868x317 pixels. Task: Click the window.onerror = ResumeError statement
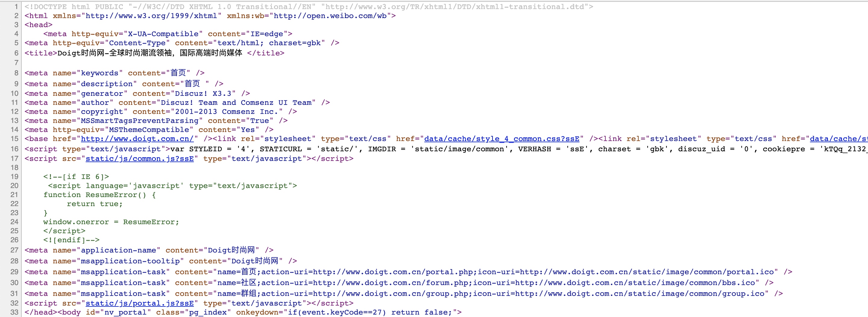111,222
